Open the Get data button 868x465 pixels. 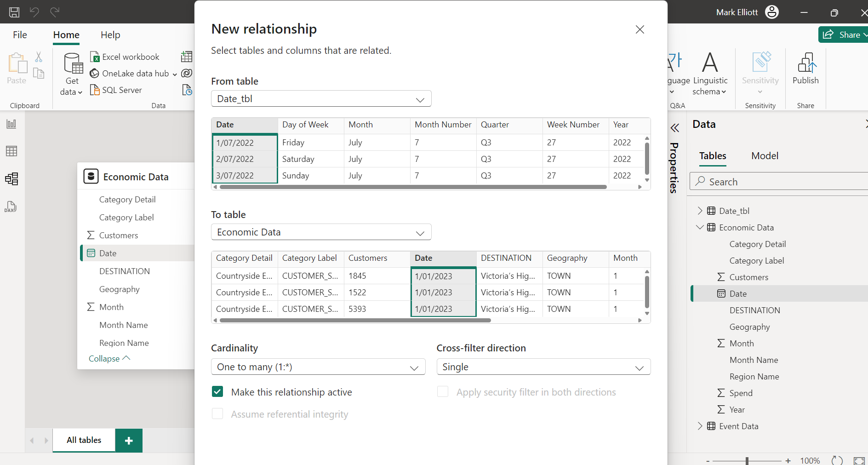[x=72, y=74]
